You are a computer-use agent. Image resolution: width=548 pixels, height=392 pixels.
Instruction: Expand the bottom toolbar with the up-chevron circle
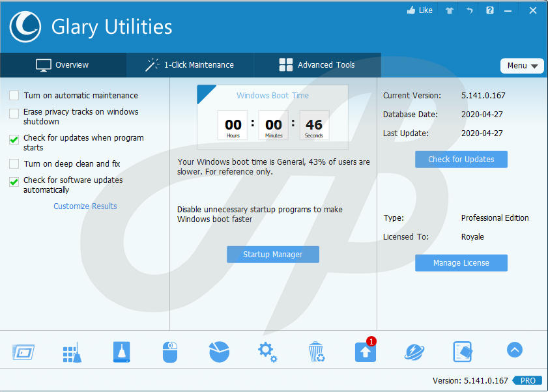[x=515, y=350]
